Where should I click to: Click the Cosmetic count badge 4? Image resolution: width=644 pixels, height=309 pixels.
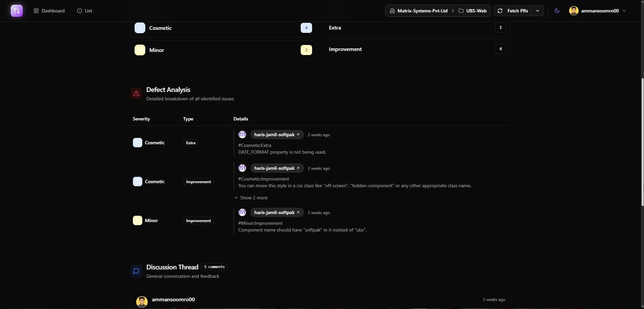pos(306,28)
